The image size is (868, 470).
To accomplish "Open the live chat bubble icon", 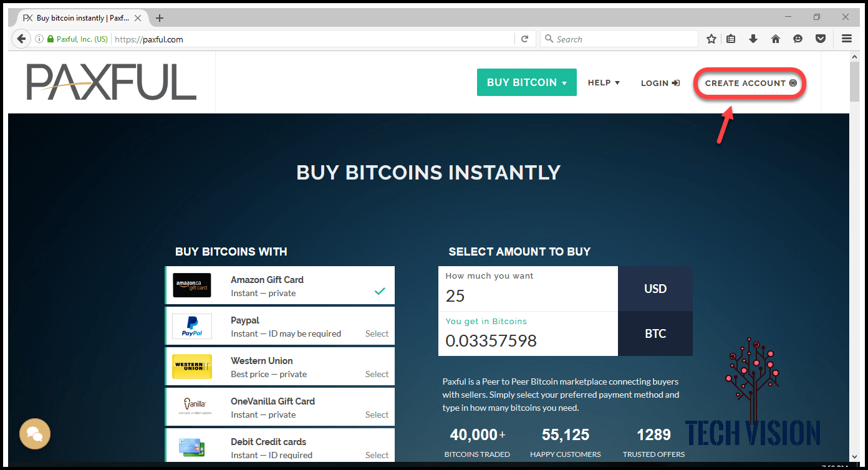I will pyautogui.click(x=35, y=434).
